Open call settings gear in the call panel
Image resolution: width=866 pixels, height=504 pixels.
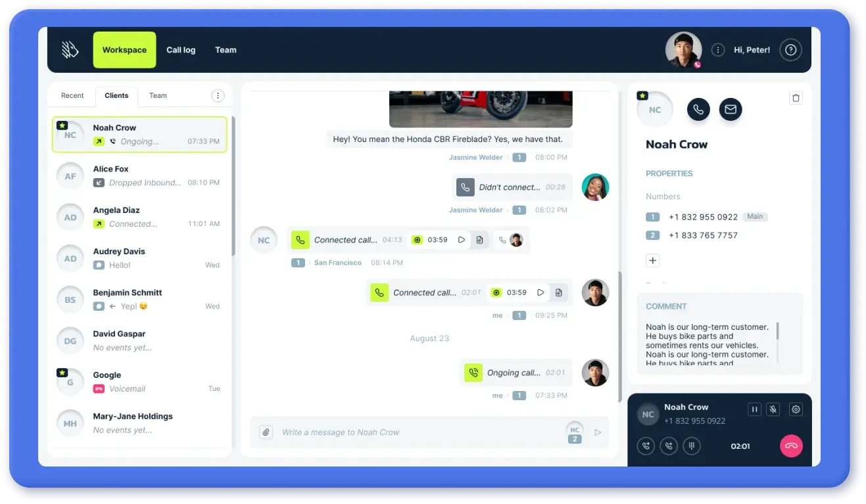pos(796,409)
